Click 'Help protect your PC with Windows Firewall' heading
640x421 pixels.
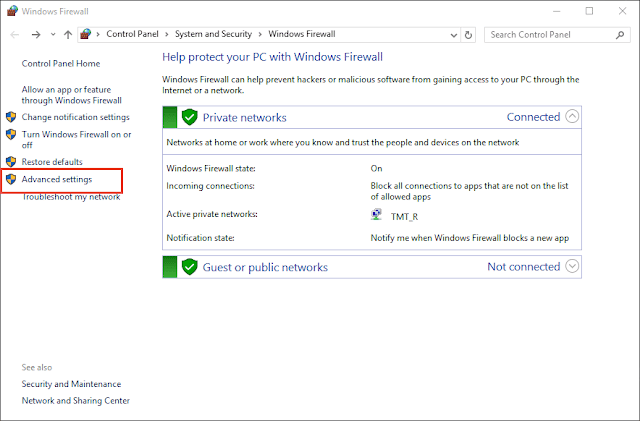pyautogui.click(x=273, y=57)
